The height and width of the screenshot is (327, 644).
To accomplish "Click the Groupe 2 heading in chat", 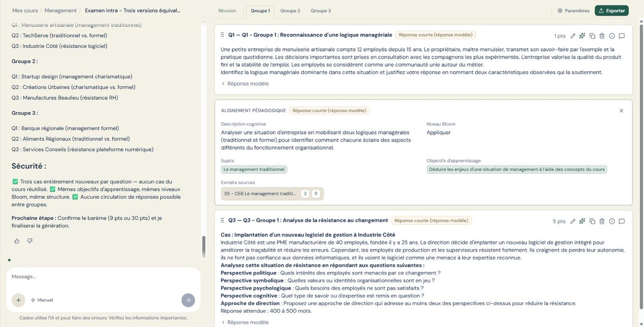I will coord(25,61).
